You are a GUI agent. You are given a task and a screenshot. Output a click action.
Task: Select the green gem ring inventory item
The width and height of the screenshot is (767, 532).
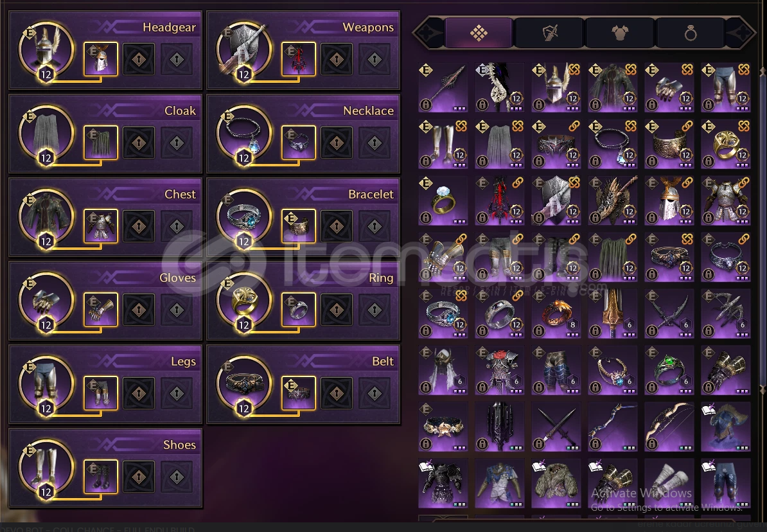[669, 370]
